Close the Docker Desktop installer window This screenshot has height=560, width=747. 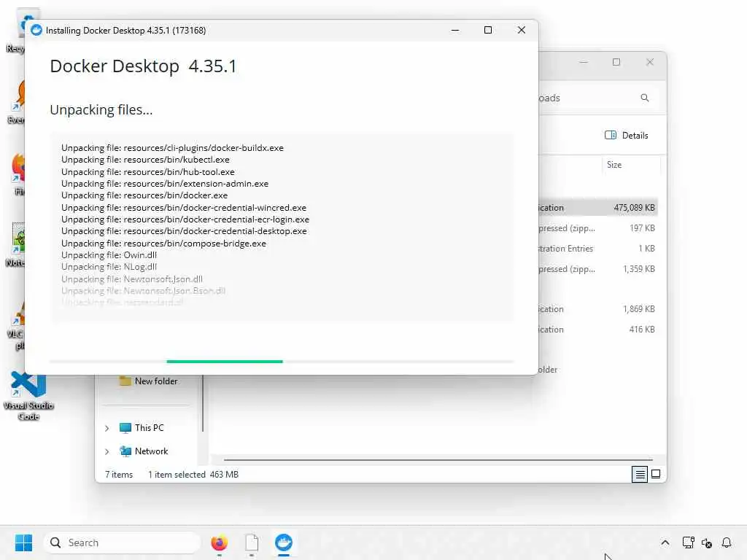(x=521, y=31)
